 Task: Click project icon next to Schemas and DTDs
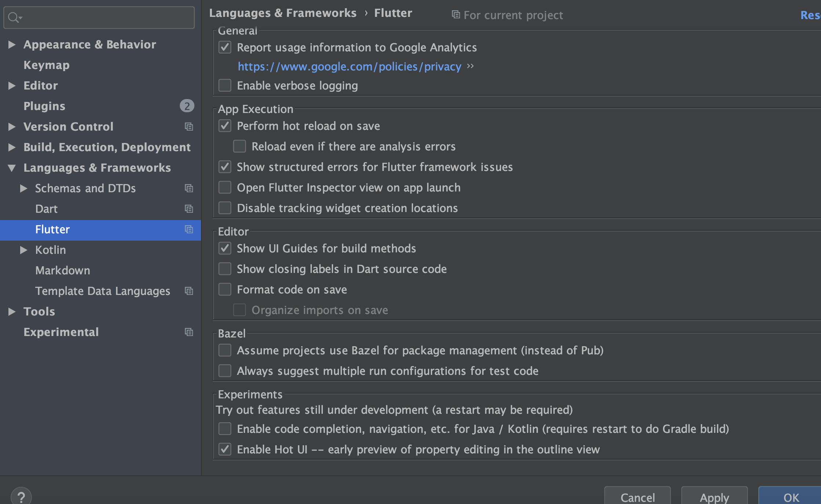(x=189, y=188)
